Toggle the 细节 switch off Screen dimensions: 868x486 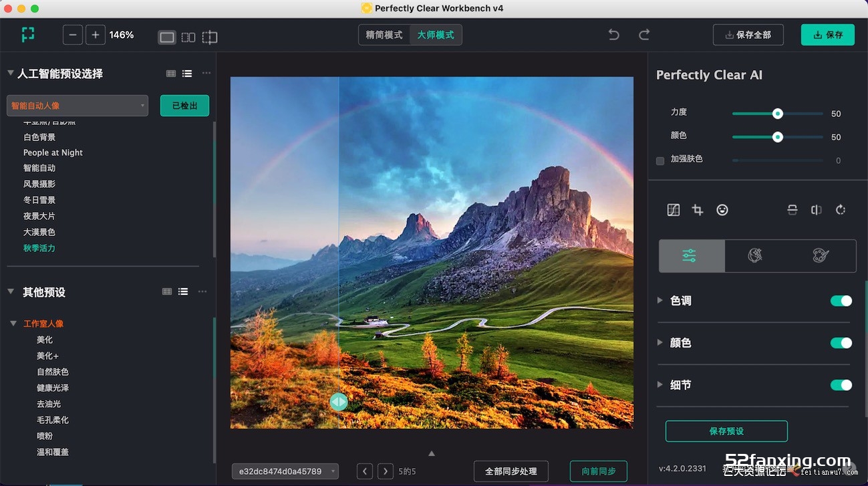pyautogui.click(x=841, y=385)
